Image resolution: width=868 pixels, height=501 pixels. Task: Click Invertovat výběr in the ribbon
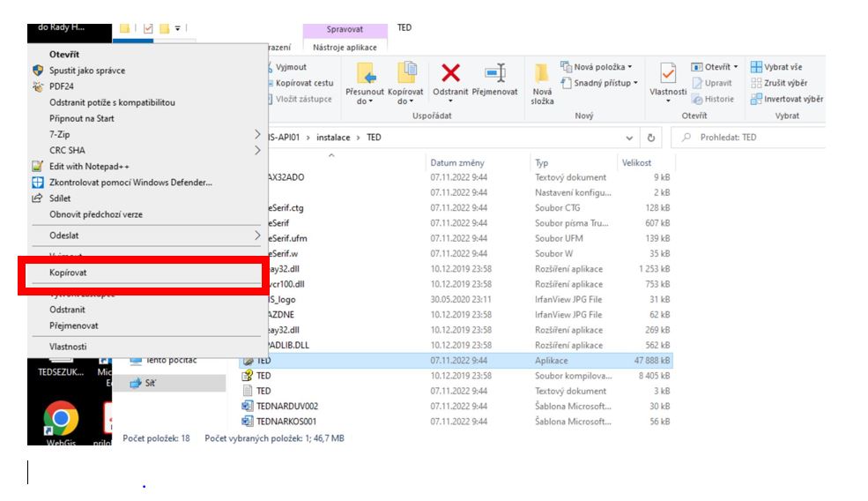pos(787,99)
